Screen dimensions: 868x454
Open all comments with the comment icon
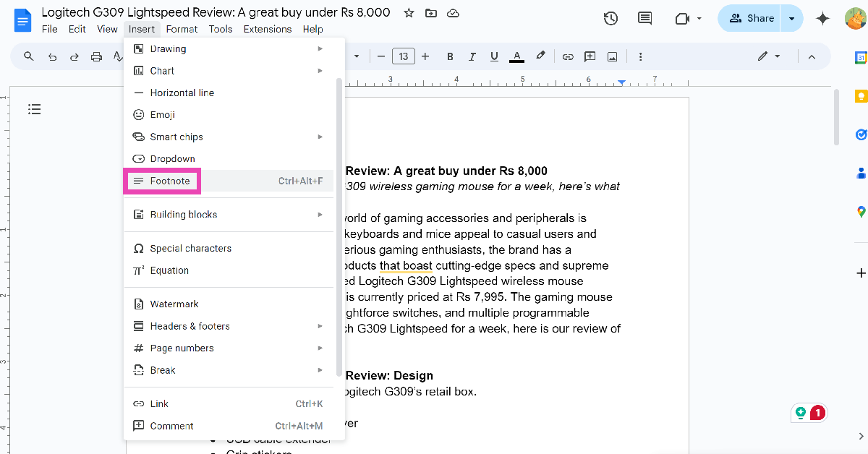[645, 19]
